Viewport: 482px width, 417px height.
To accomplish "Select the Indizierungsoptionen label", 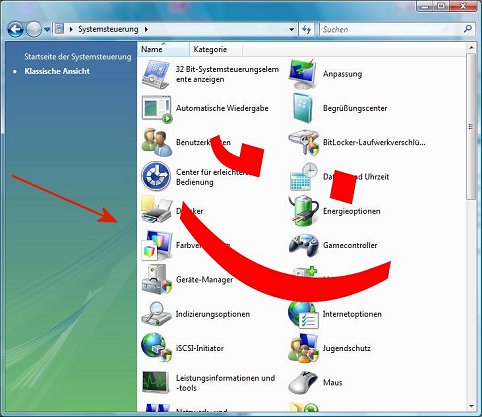I will pyautogui.click(x=213, y=314).
